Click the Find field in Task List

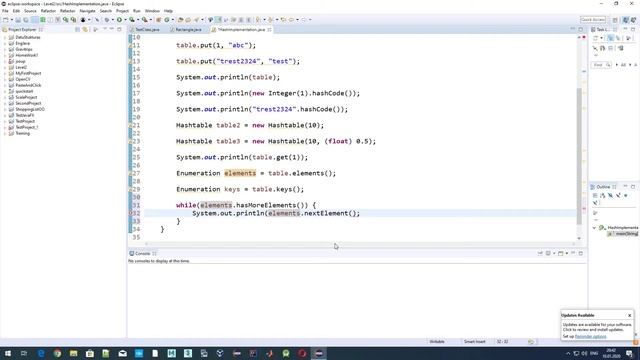tap(601, 65)
